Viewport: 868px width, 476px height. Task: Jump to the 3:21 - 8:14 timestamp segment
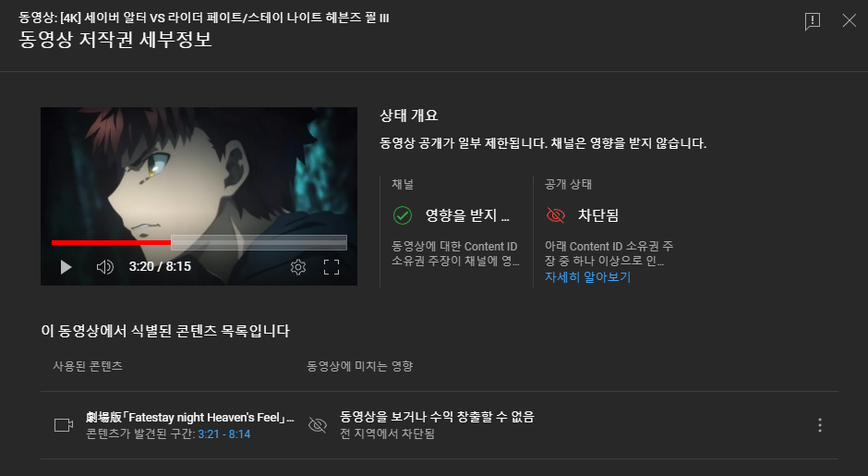coord(224,433)
